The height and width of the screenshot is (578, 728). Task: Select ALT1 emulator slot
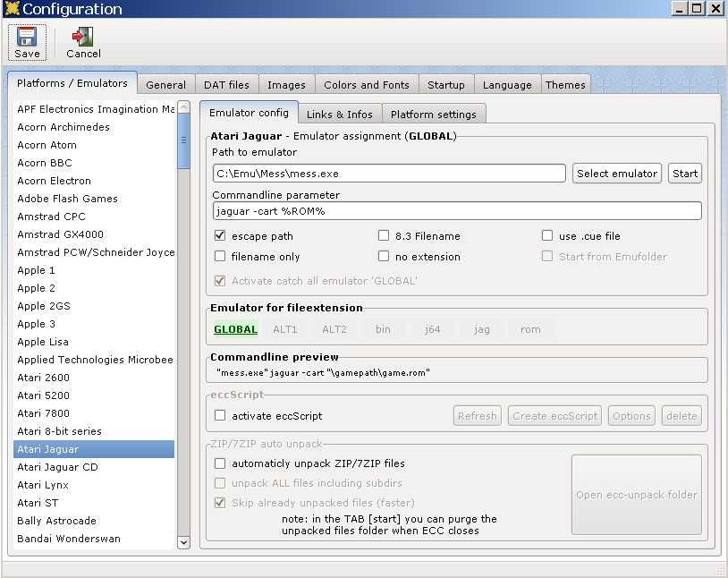pos(285,329)
